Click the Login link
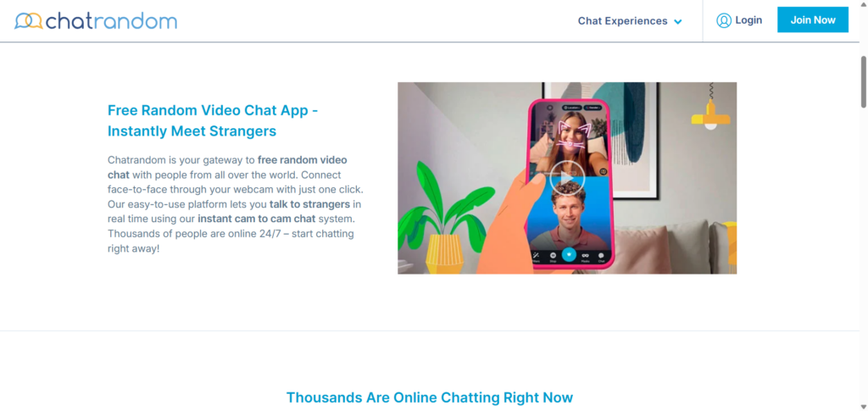This screenshot has height=411, width=868. point(748,19)
